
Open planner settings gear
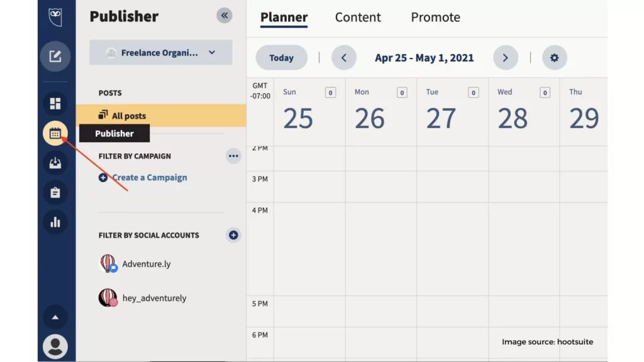point(555,57)
